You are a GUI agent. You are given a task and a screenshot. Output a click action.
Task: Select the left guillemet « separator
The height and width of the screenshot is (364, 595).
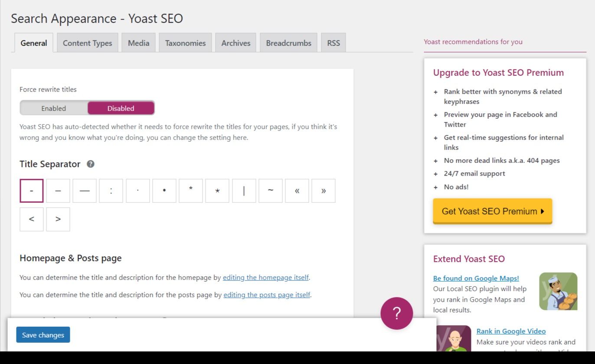297,191
